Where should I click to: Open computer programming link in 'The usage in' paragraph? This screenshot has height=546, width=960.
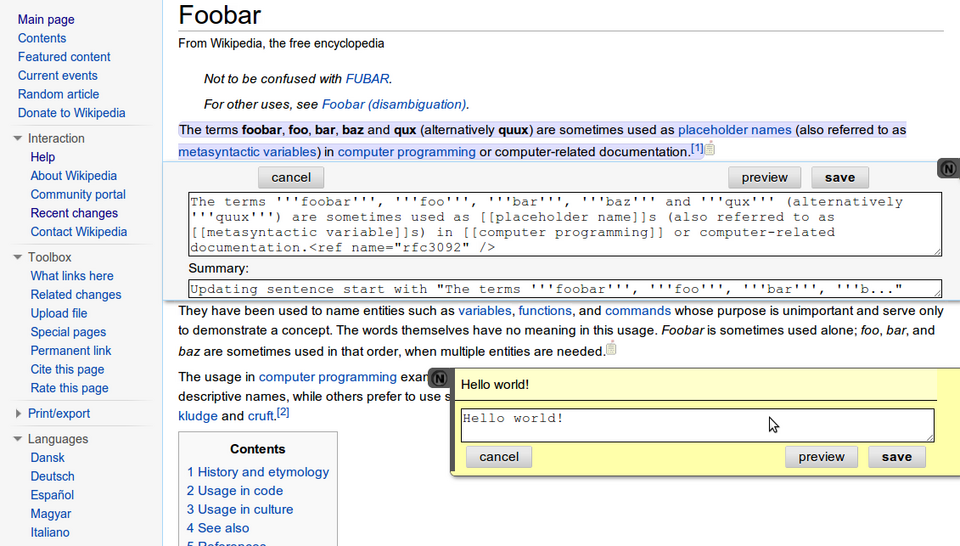point(328,377)
